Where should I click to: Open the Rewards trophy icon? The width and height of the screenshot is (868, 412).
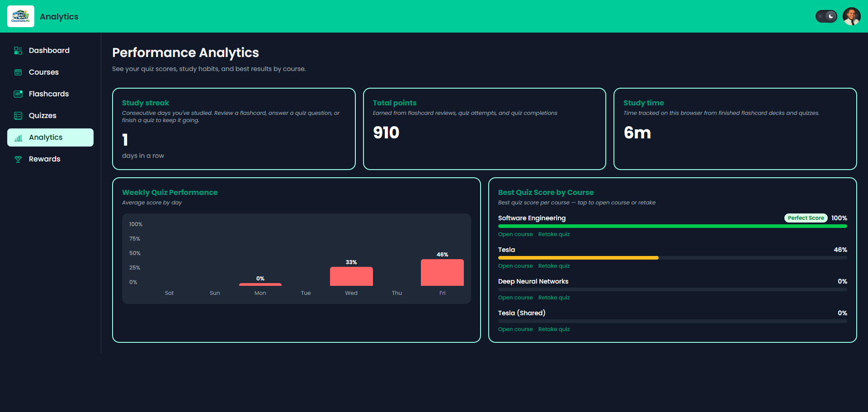18,159
